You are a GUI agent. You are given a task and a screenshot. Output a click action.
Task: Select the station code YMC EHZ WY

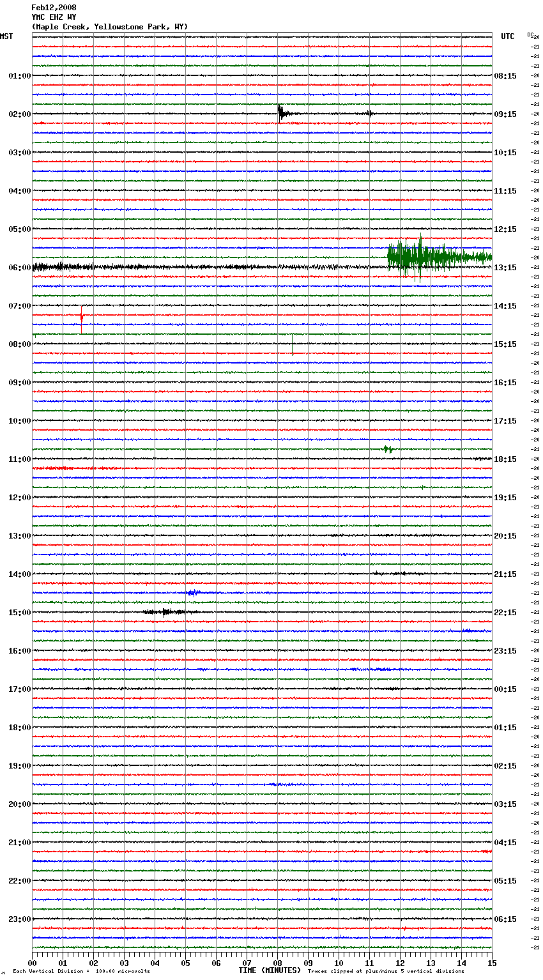tap(54, 17)
